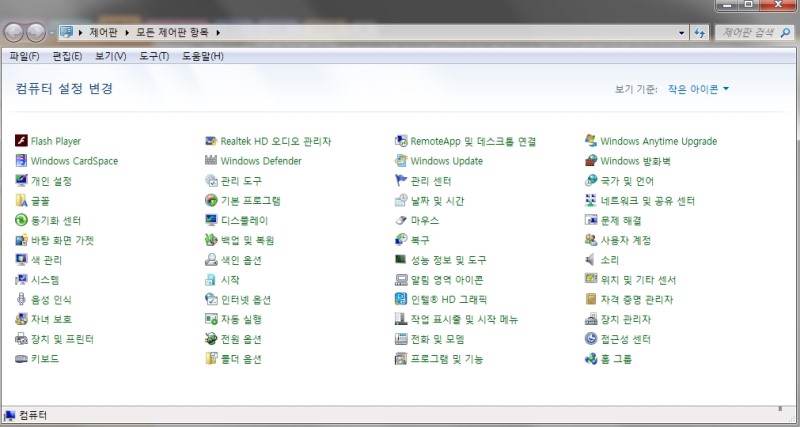Click the 소리 speaker icon
Viewport: 800px width, 427px height.
(591, 260)
